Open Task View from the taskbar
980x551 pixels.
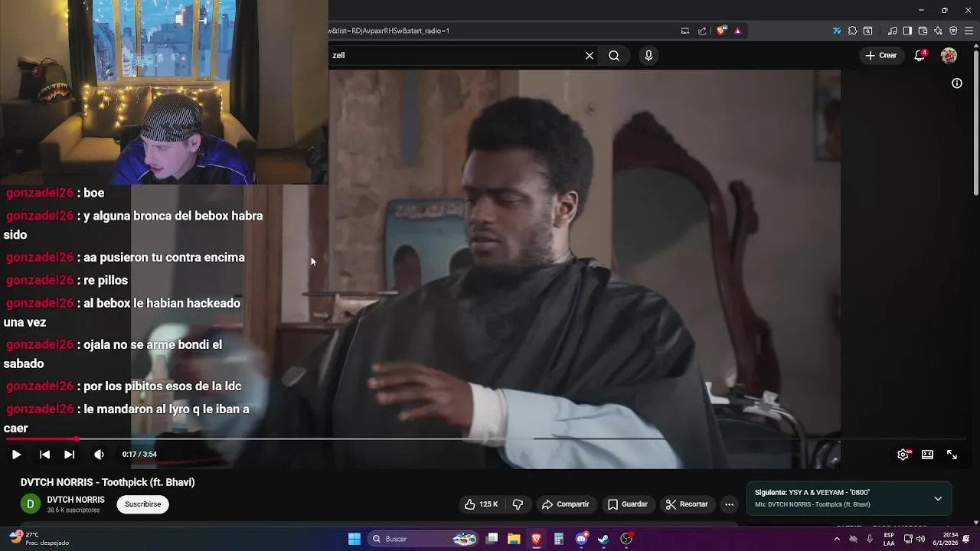[x=492, y=539]
